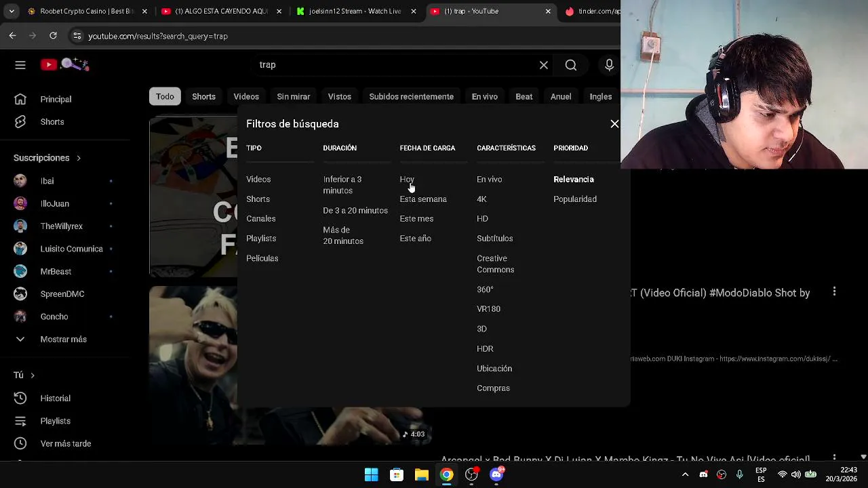The image size is (868, 488).
Task: Expand the Tú section
Action: pos(24,375)
